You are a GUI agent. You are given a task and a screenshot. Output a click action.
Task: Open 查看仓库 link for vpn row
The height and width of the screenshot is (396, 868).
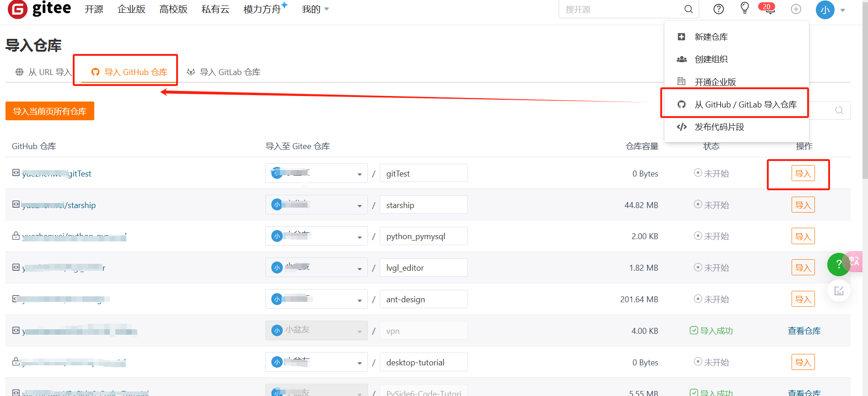[804, 331]
